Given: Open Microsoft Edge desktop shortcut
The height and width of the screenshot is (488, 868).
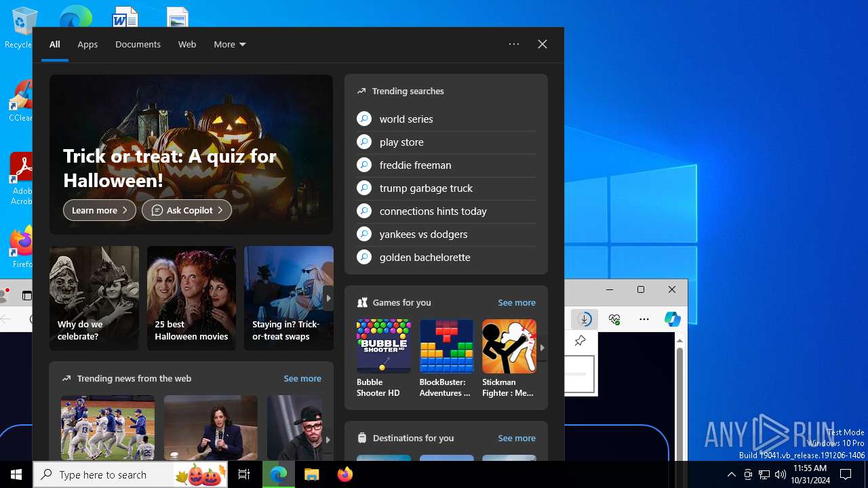Looking at the screenshot, I should pos(75,17).
